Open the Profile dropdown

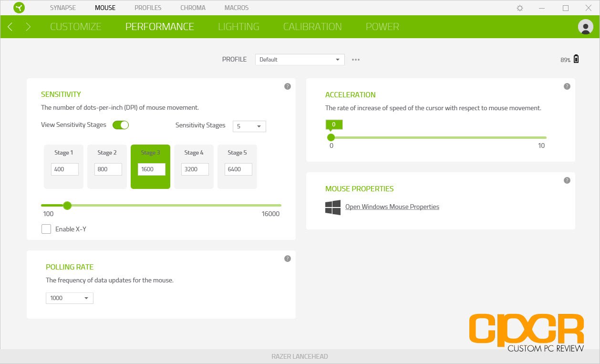tap(300, 59)
